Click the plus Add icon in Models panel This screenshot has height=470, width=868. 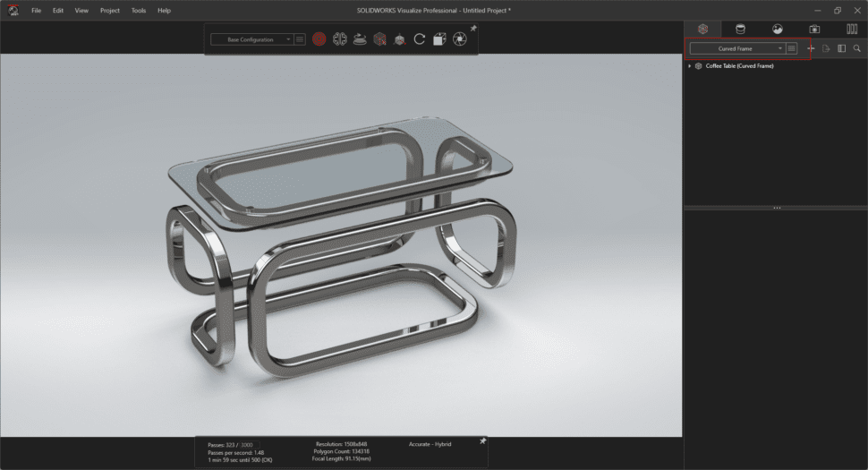(x=811, y=48)
